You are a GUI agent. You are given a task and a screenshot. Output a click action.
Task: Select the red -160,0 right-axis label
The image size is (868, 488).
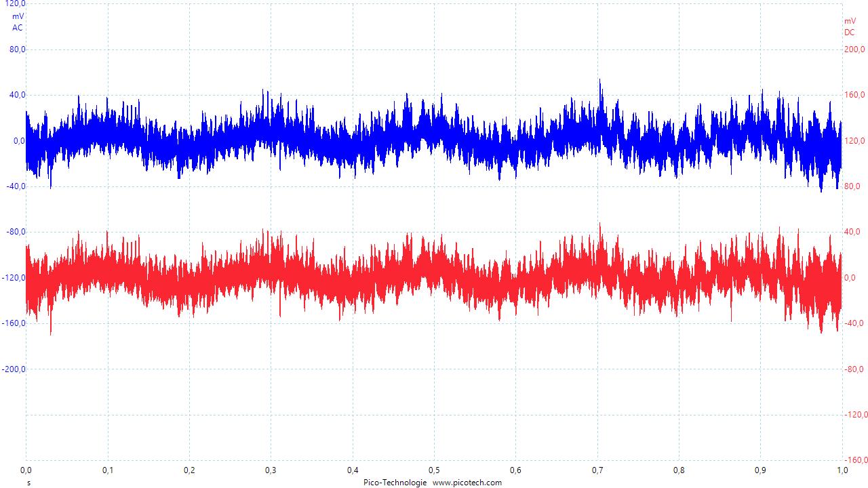click(x=855, y=460)
